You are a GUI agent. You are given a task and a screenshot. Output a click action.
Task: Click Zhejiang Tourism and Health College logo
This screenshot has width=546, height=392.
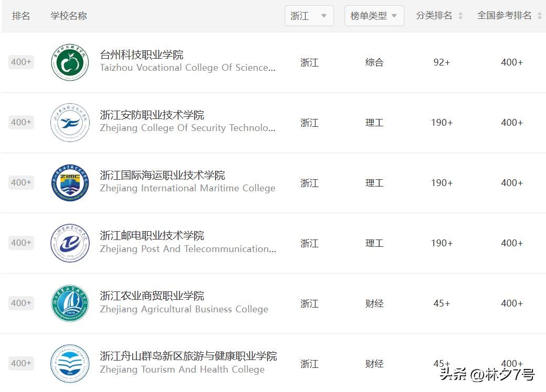(66, 363)
